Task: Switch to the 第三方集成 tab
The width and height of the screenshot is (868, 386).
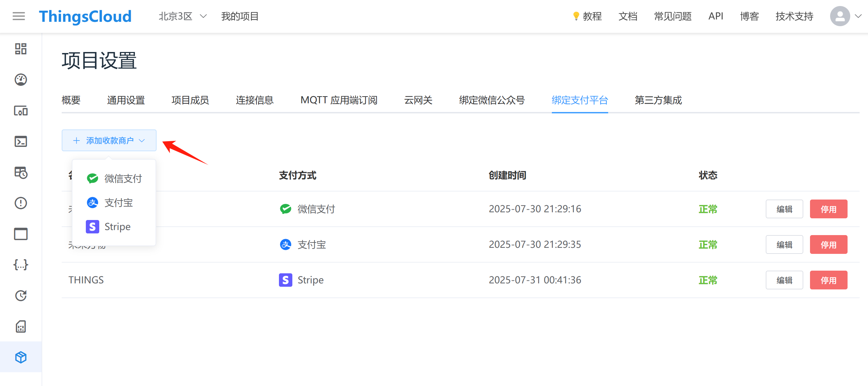Action: click(x=658, y=100)
